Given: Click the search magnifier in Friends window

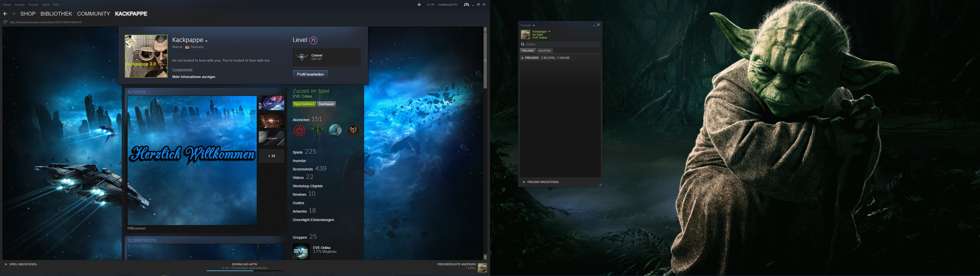Looking at the screenshot, I should click(x=523, y=44).
